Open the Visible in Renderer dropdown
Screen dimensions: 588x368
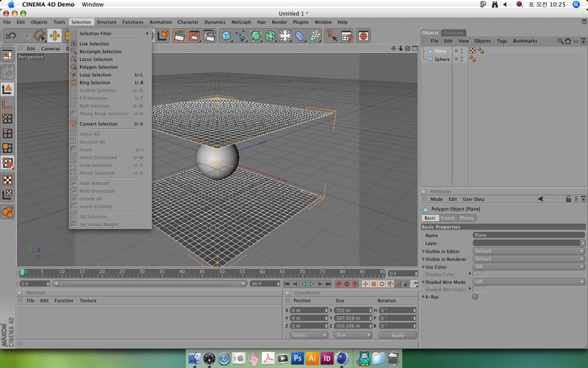coord(528,259)
